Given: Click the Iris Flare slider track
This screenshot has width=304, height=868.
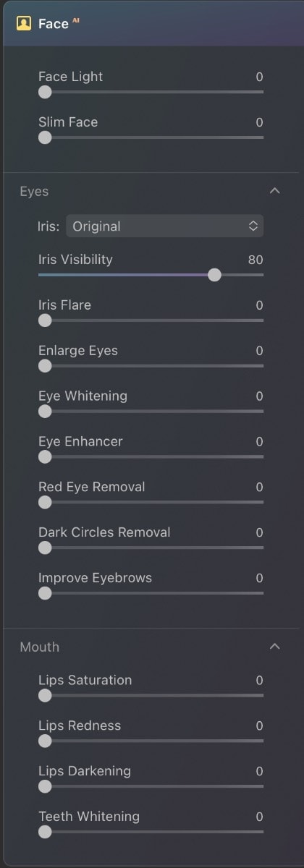Looking at the screenshot, I should 151,320.
